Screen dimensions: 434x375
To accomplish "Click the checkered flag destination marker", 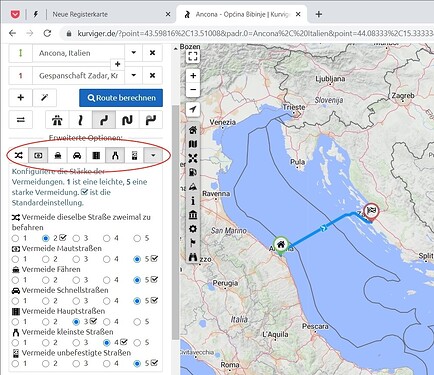I will coord(371,212).
